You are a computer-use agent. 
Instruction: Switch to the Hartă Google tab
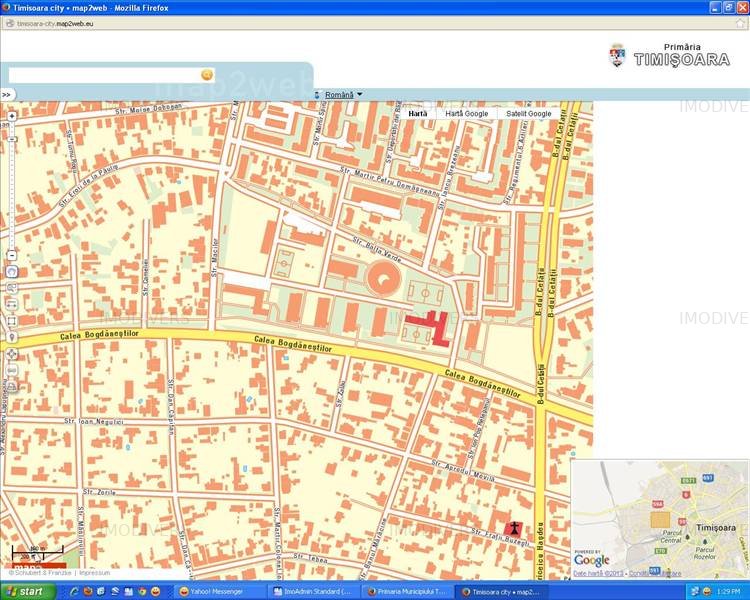click(x=467, y=114)
